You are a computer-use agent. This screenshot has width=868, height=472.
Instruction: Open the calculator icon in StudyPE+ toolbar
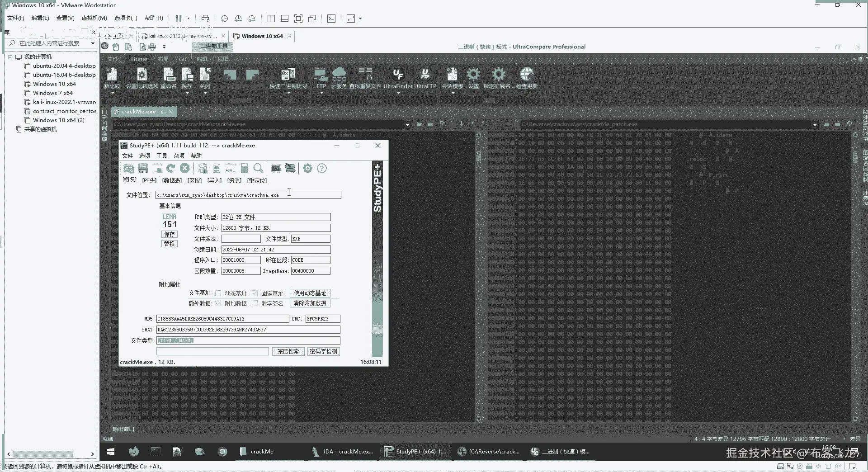click(x=244, y=169)
